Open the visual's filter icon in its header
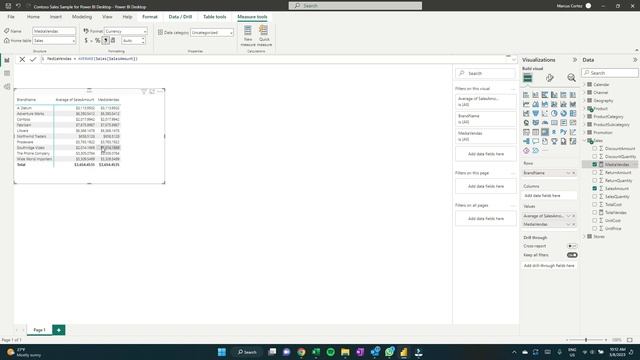Screen dimensions: 640x360 [x=144, y=92]
